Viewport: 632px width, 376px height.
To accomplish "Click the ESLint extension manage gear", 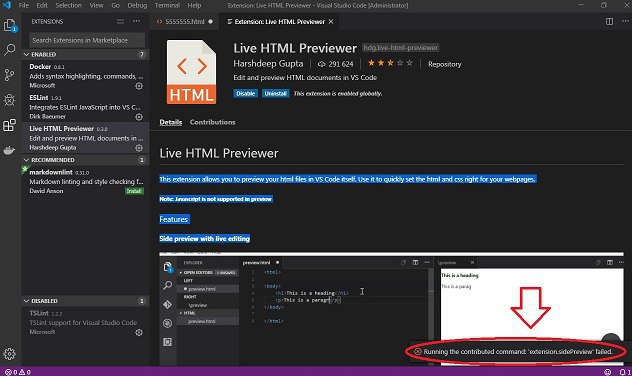I will tap(139, 117).
